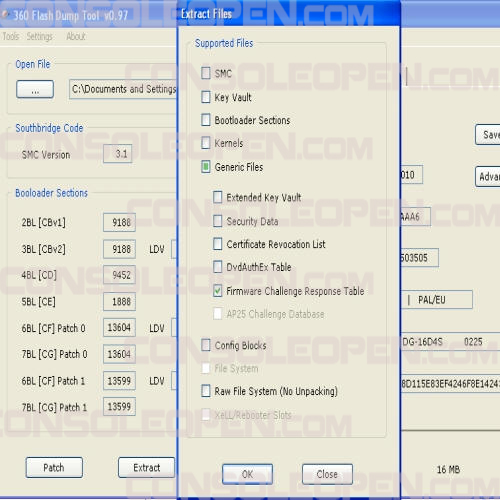Click the 6BL [CF] Patch 1 version field
The height and width of the screenshot is (500, 500).
pyautogui.click(x=119, y=380)
